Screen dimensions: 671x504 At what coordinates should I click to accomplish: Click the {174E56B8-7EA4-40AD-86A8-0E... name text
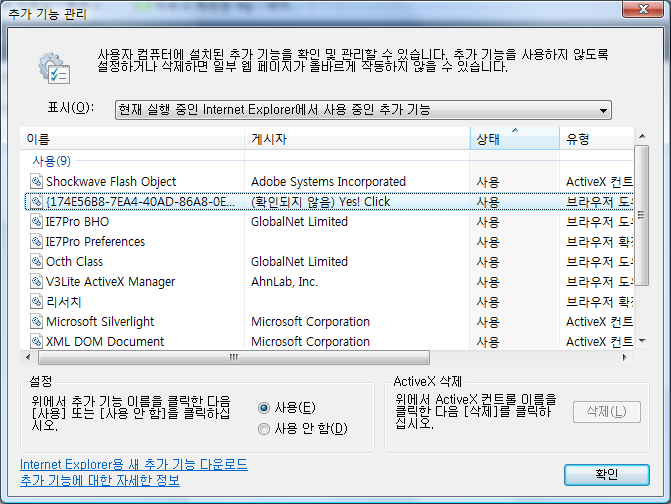pyautogui.click(x=140, y=202)
